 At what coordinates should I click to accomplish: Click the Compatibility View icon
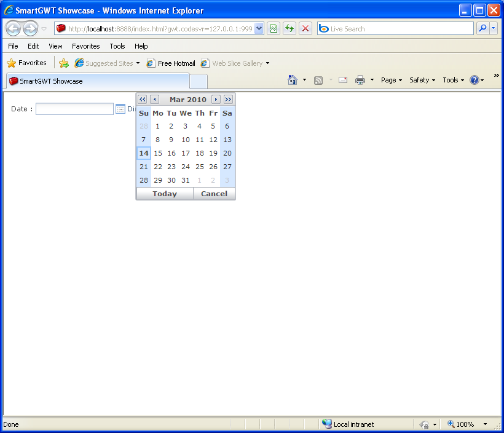pos(274,29)
